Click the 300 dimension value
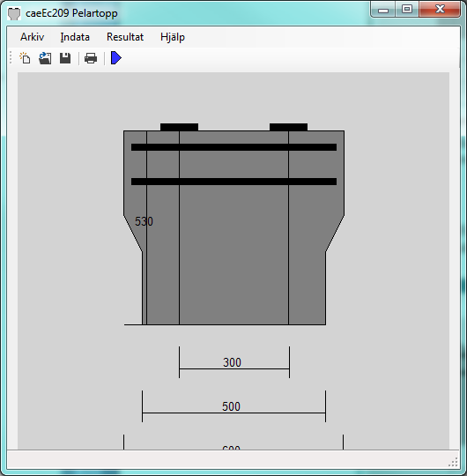This screenshot has height=476, width=467. pyautogui.click(x=232, y=362)
